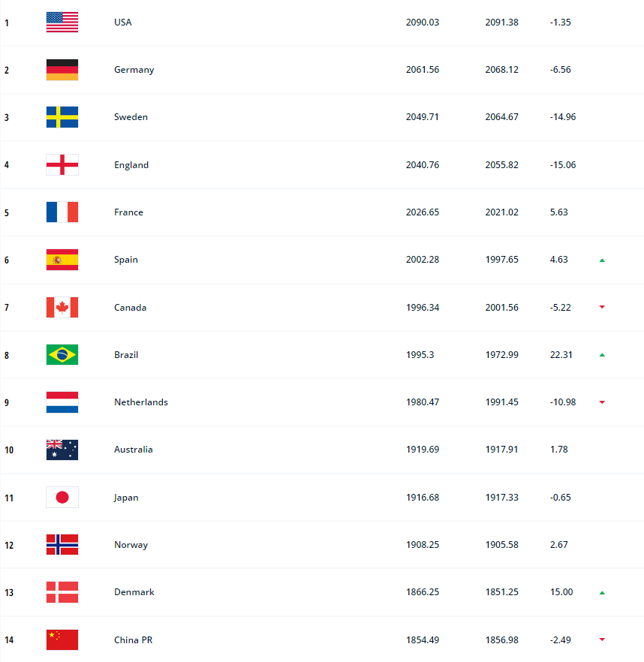Click green up arrow beside Brazil's 22.31
This screenshot has height=662, width=644.
602,355
